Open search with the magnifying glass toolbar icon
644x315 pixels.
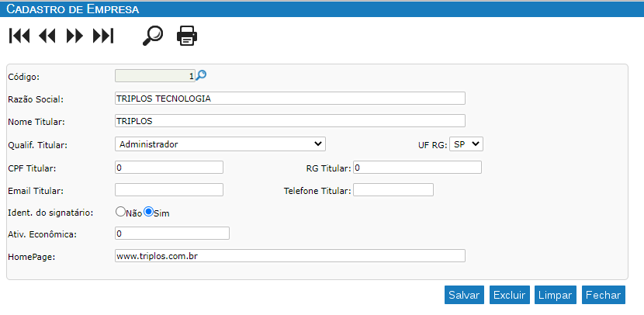coord(153,36)
